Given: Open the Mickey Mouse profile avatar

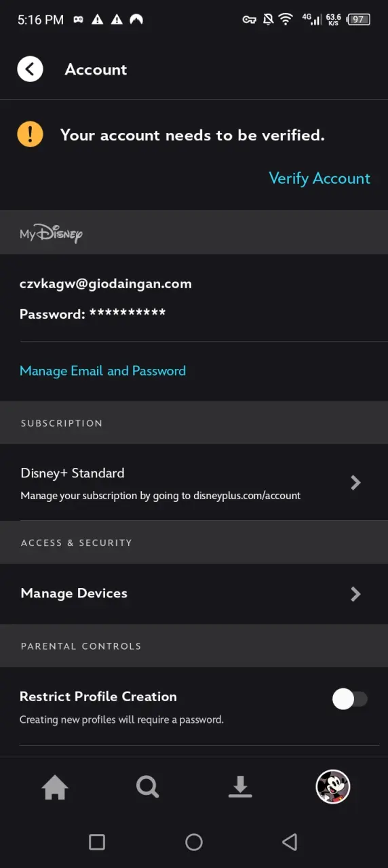Looking at the screenshot, I should 333,787.
